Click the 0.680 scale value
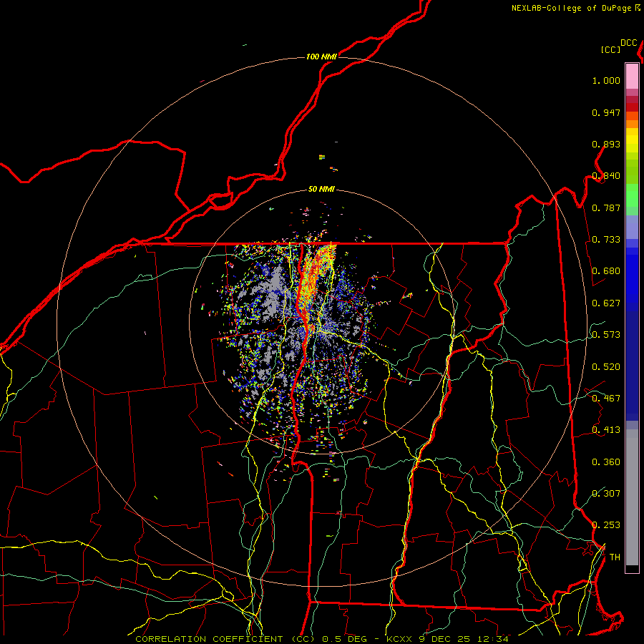Image resolution: width=644 pixels, height=644 pixels. click(606, 271)
